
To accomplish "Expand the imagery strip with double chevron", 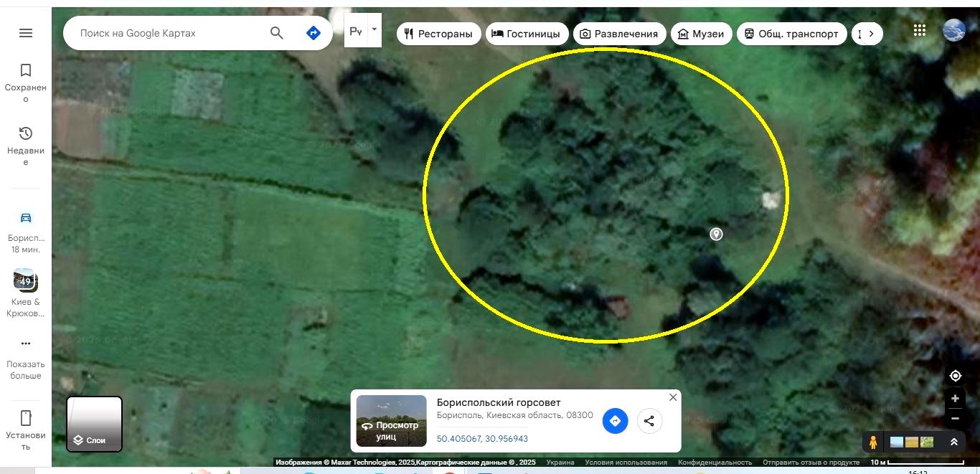I will coord(954,442).
